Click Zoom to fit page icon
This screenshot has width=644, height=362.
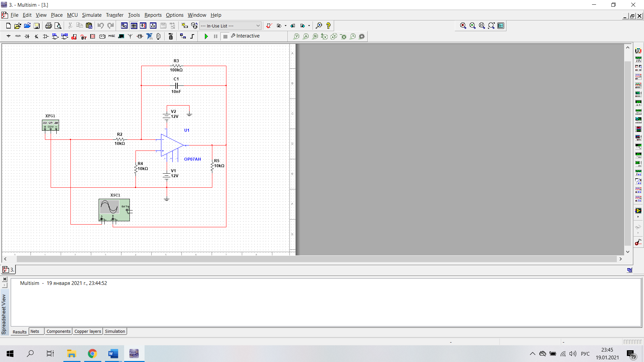tap(491, 25)
